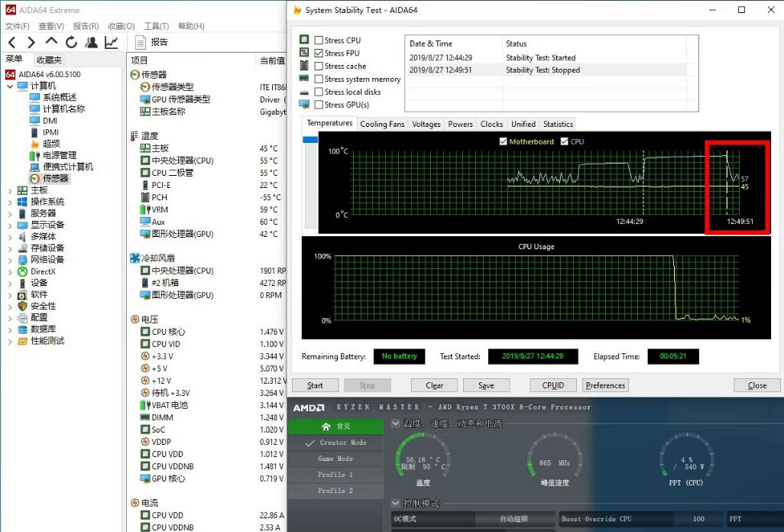Image resolution: width=784 pixels, height=532 pixels.
Task: Click the 网络设备 icon
Action: 22,259
